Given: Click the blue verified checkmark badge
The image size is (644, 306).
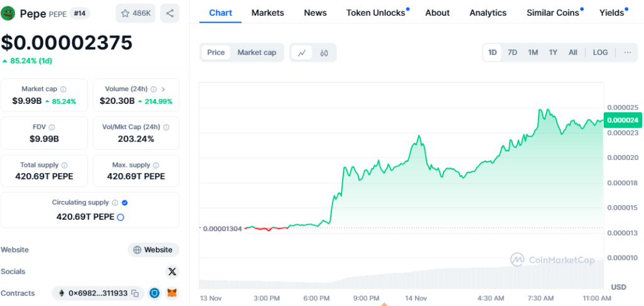Looking at the screenshot, I should point(125,202).
